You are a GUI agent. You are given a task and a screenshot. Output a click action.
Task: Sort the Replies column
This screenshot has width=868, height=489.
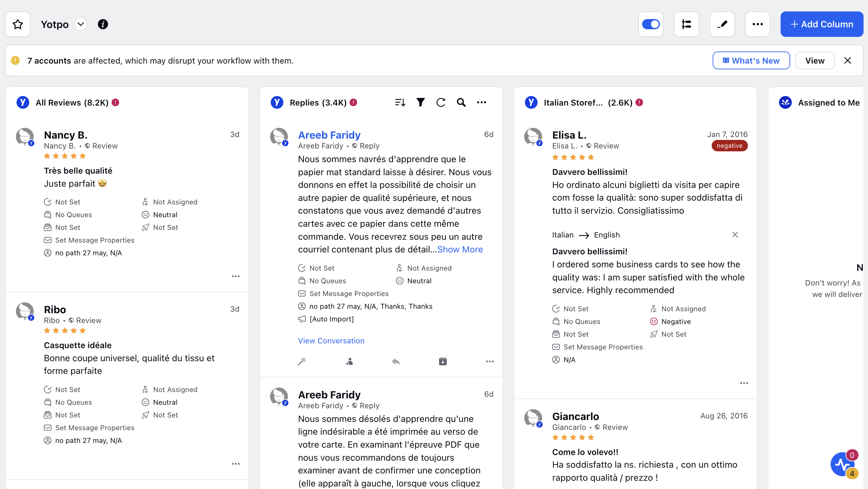tap(400, 102)
